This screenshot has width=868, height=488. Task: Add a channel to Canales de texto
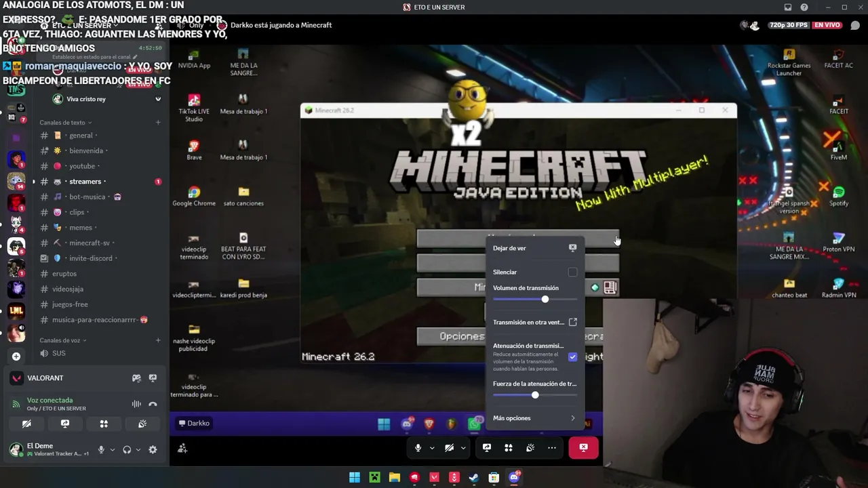point(158,123)
